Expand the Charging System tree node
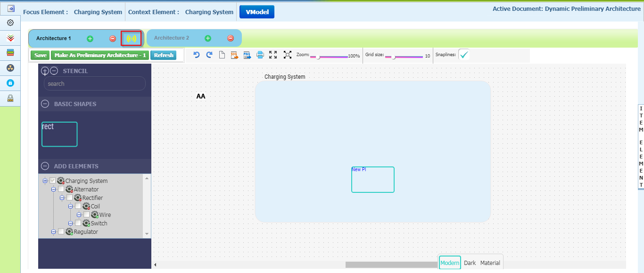 tap(45, 181)
